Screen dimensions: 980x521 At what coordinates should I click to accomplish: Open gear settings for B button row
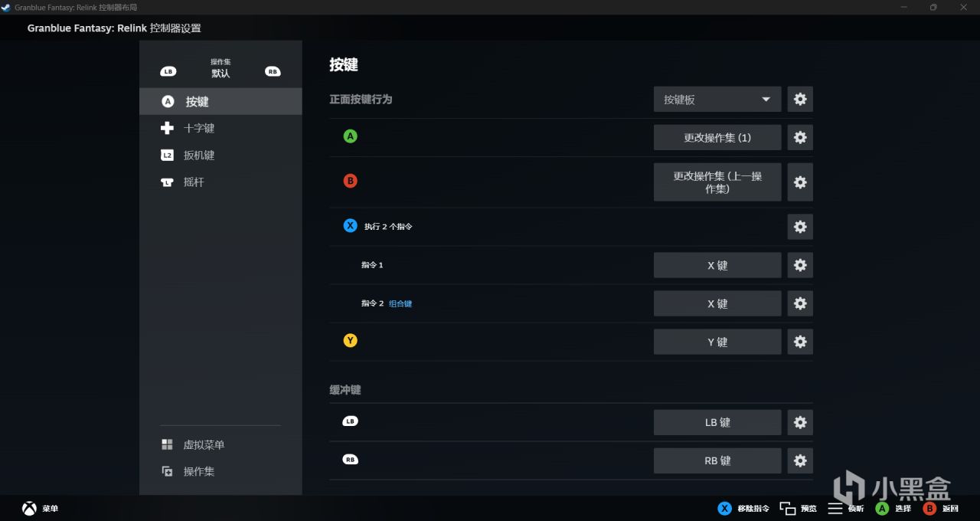[x=800, y=182]
